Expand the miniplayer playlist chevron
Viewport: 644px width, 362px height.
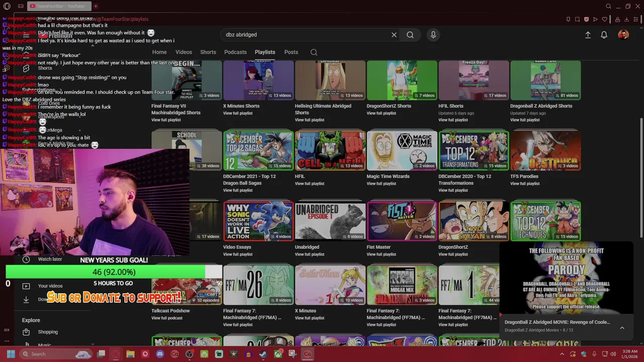[x=622, y=328]
